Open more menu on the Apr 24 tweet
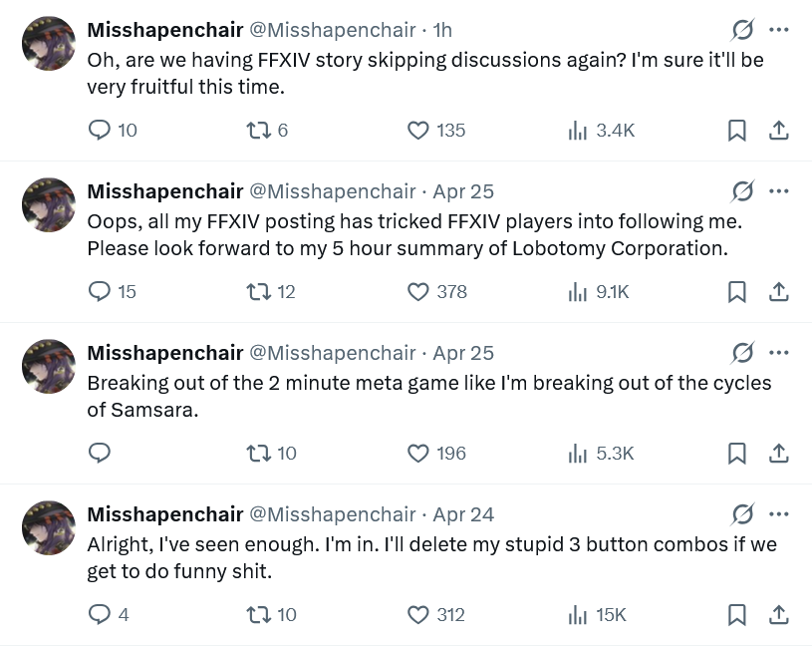 click(x=779, y=514)
